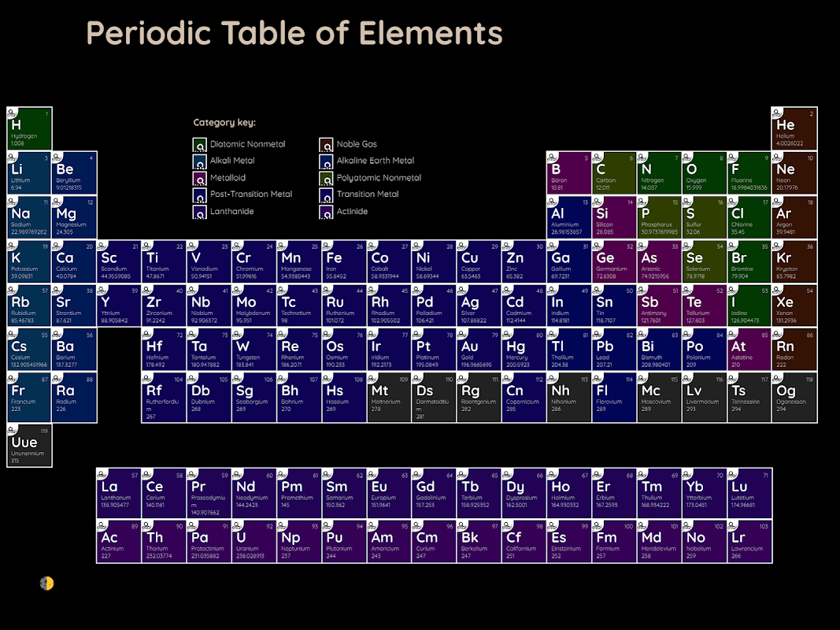The height and width of the screenshot is (630, 840).
Task: Open the Tungsten element card
Action: pos(254,350)
